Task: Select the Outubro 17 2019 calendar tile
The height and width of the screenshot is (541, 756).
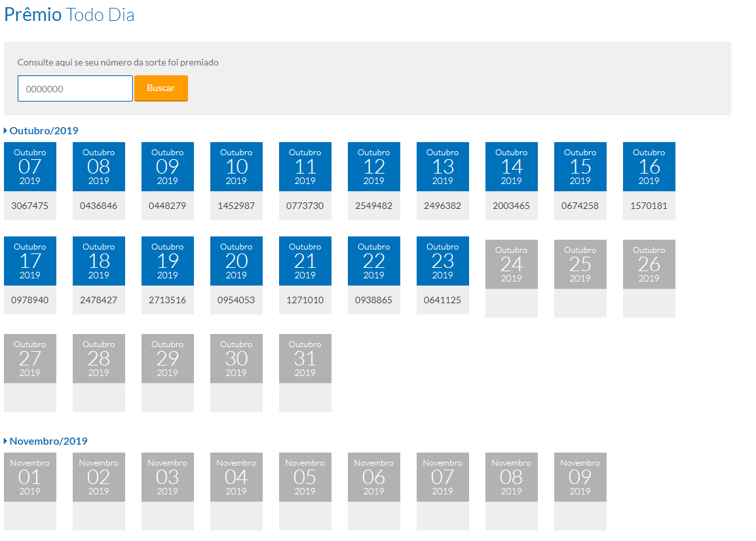Action: coord(30,261)
